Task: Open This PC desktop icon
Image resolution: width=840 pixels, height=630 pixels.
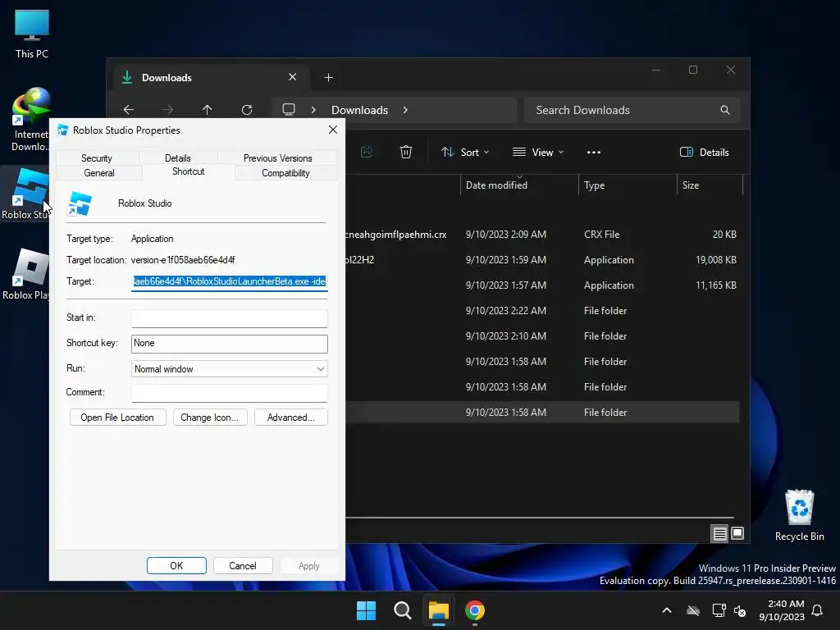Action: pos(32,34)
